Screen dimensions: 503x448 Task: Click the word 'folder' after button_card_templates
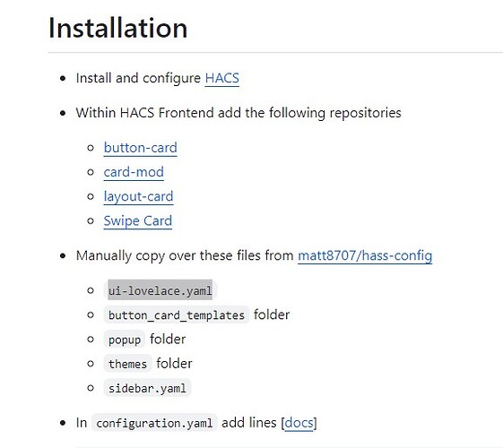pyautogui.click(x=272, y=314)
